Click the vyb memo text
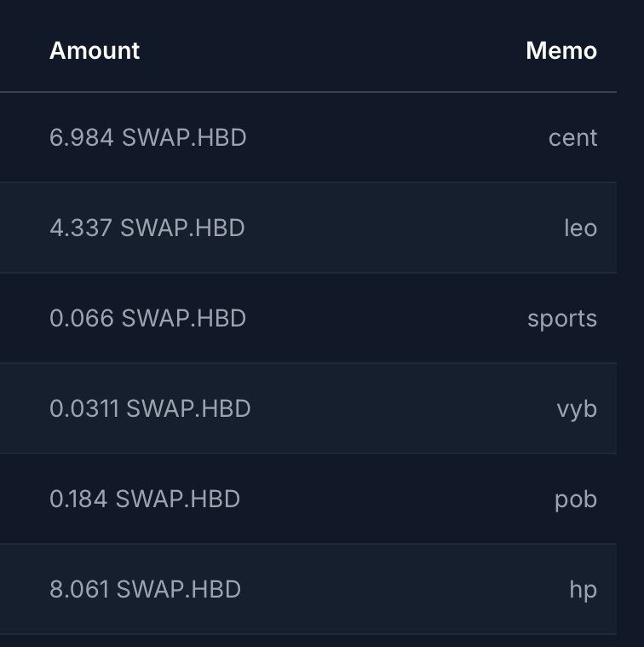 point(577,409)
